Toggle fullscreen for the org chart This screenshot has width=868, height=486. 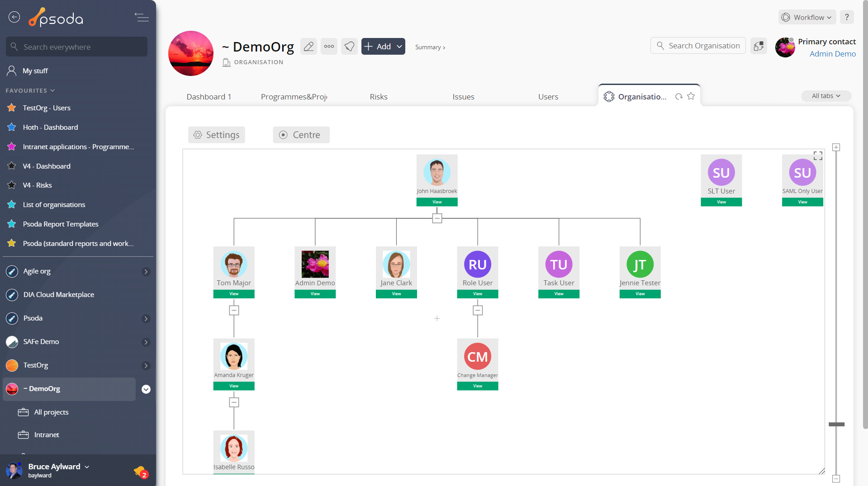coord(818,156)
